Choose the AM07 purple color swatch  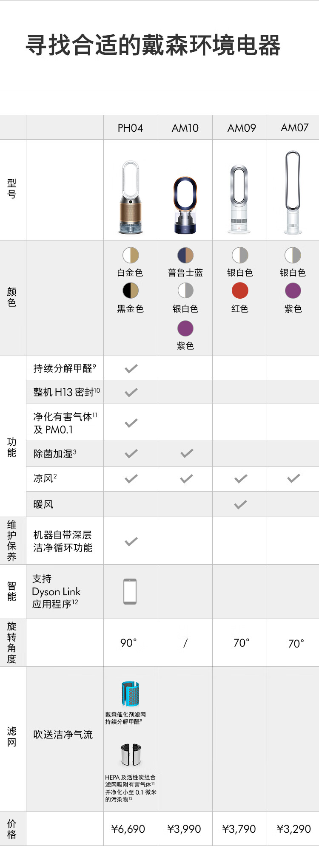point(293,291)
